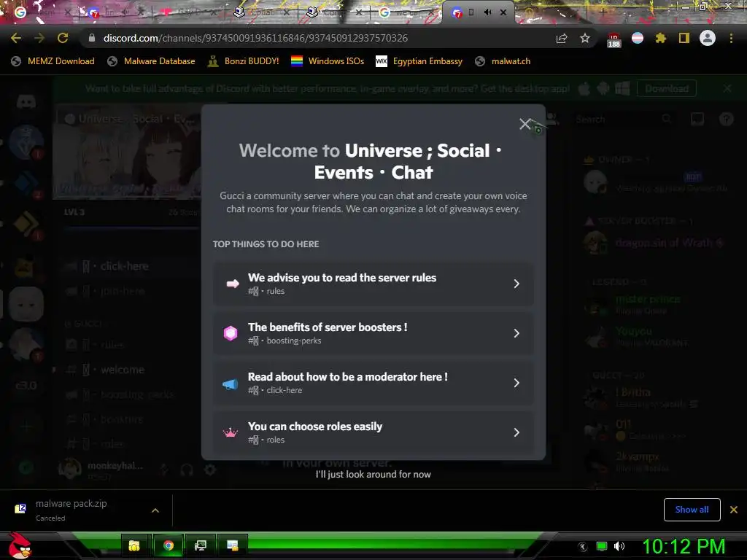
Task: Open 'Read about how to be a moderator' item
Action: (x=373, y=383)
